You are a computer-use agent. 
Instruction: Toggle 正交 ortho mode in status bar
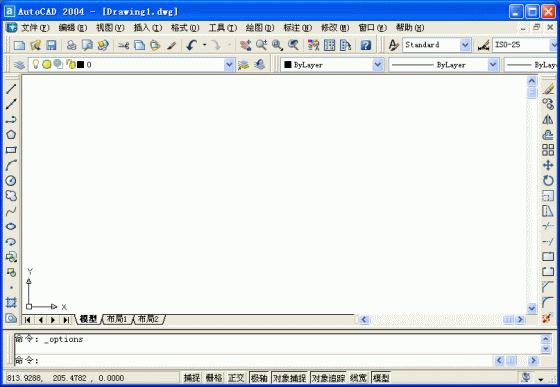[x=236, y=378]
